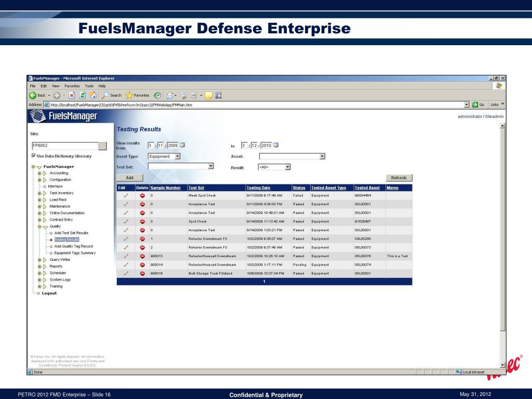Click page number 1 in table footer

264,282
